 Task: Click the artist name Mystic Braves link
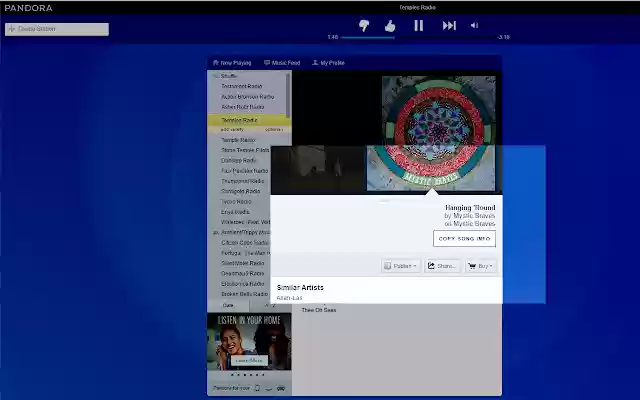(474, 216)
